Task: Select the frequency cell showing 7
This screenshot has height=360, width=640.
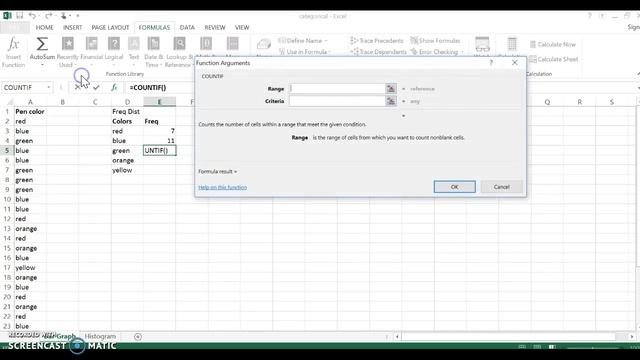Action: [160, 131]
